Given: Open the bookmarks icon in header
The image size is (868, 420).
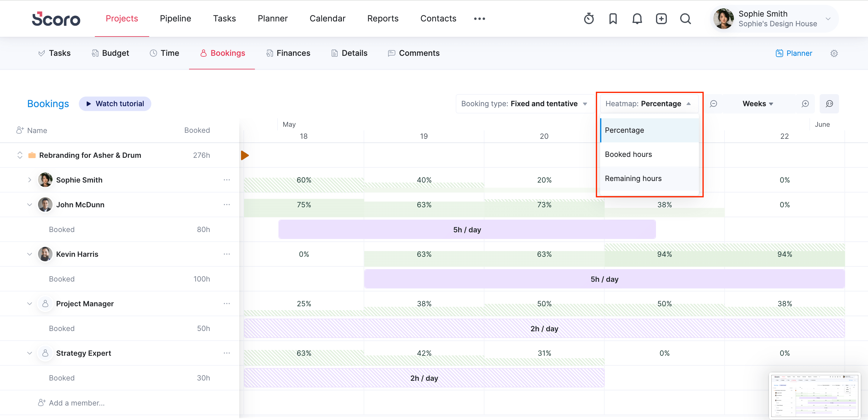Looking at the screenshot, I should [x=613, y=18].
